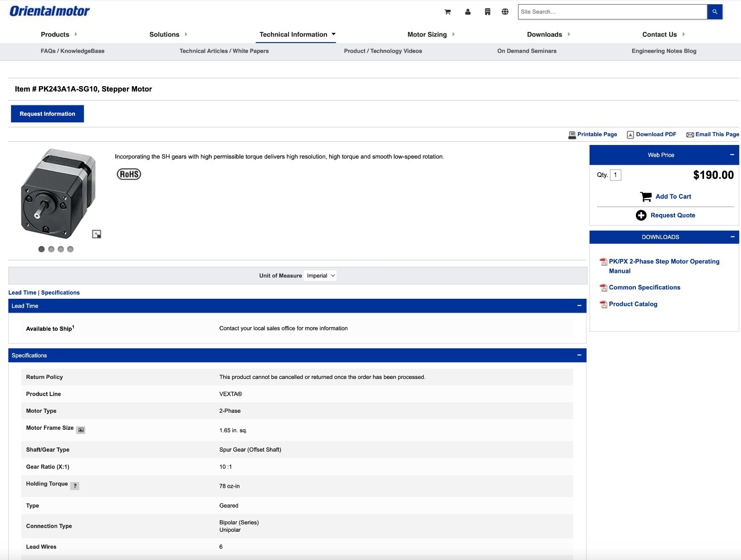The width and height of the screenshot is (741, 560).
Task: Click the Email This Page link
Action: coord(717,134)
